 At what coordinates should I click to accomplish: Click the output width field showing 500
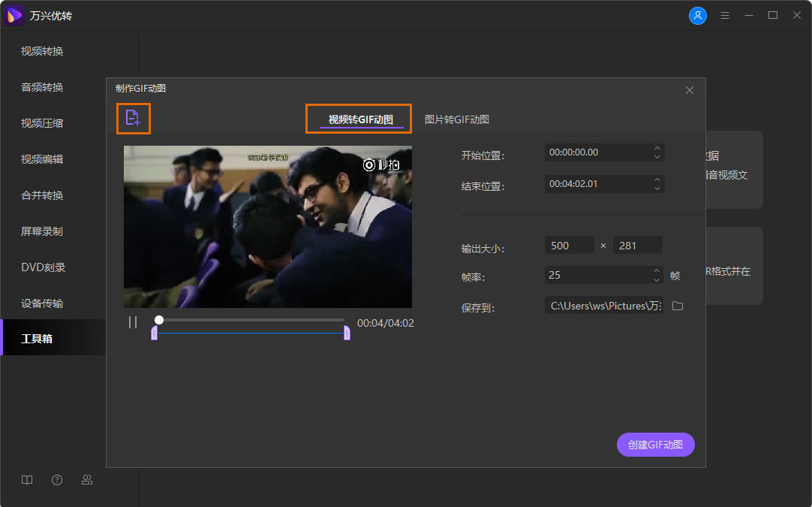[x=569, y=246]
